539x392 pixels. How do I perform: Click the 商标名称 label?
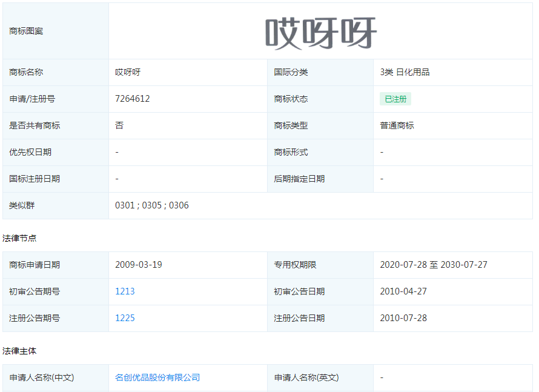coord(26,72)
